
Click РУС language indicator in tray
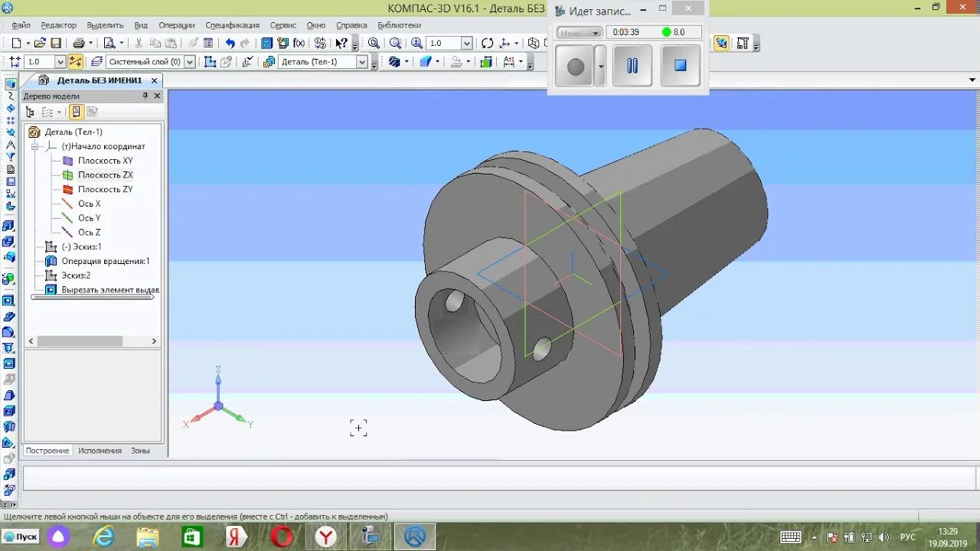[x=908, y=536]
